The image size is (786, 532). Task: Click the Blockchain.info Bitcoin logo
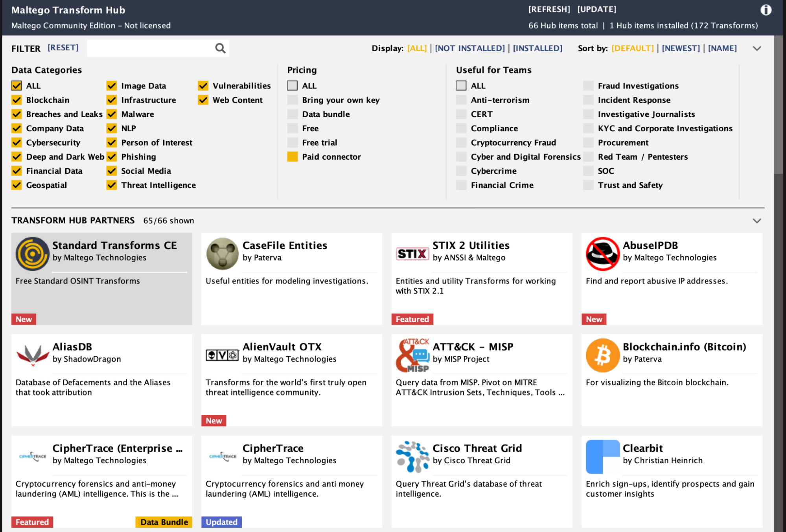(x=602, y=355)
